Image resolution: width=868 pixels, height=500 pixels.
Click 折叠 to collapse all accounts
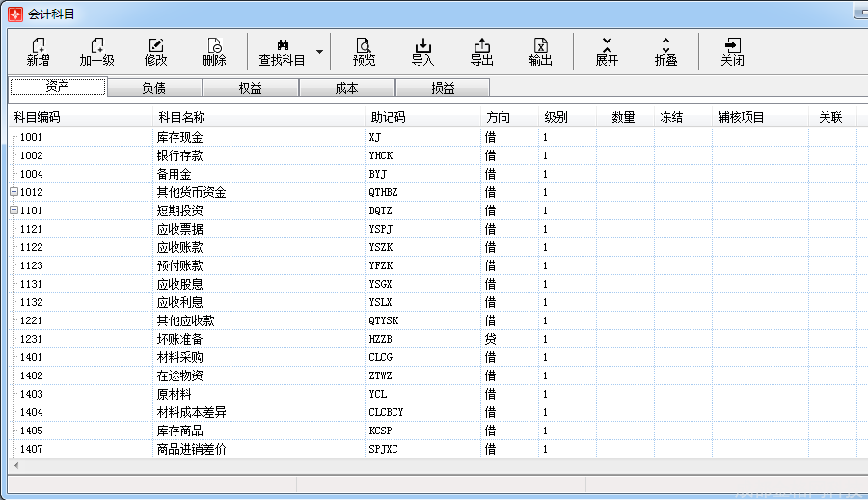tap(665, 46)
